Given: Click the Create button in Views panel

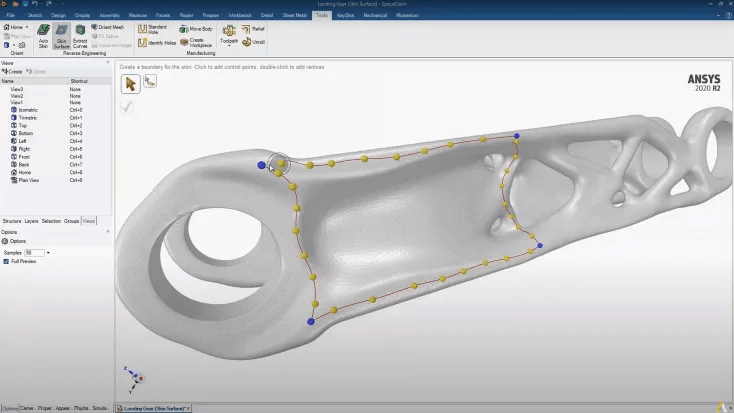Looking at the screenshot, I should coord(12,71).
